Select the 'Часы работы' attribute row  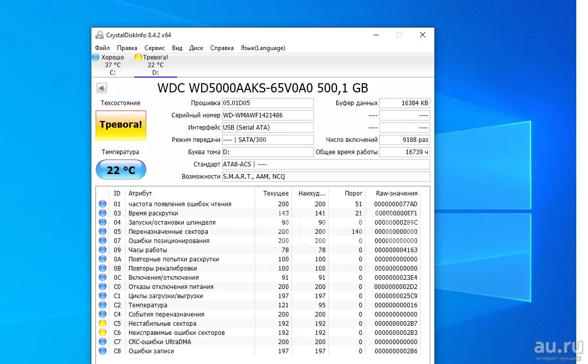click(x=259, y=250)
